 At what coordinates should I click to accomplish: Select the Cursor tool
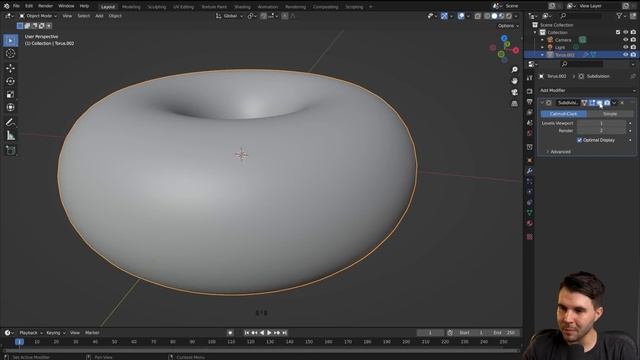point(11,53)
